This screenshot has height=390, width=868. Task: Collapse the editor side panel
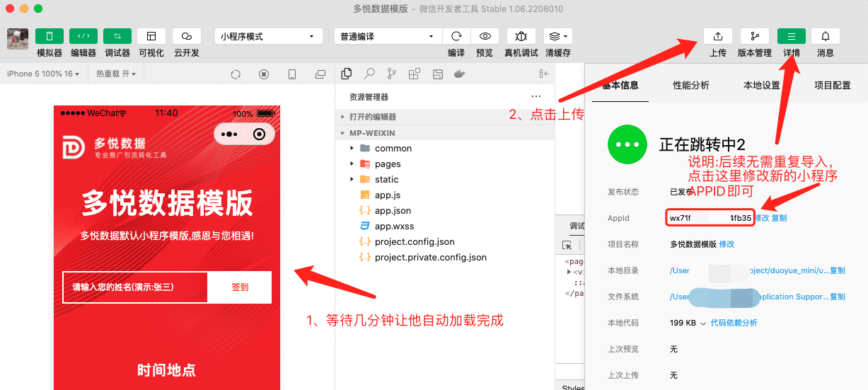(x=544, y=74)
